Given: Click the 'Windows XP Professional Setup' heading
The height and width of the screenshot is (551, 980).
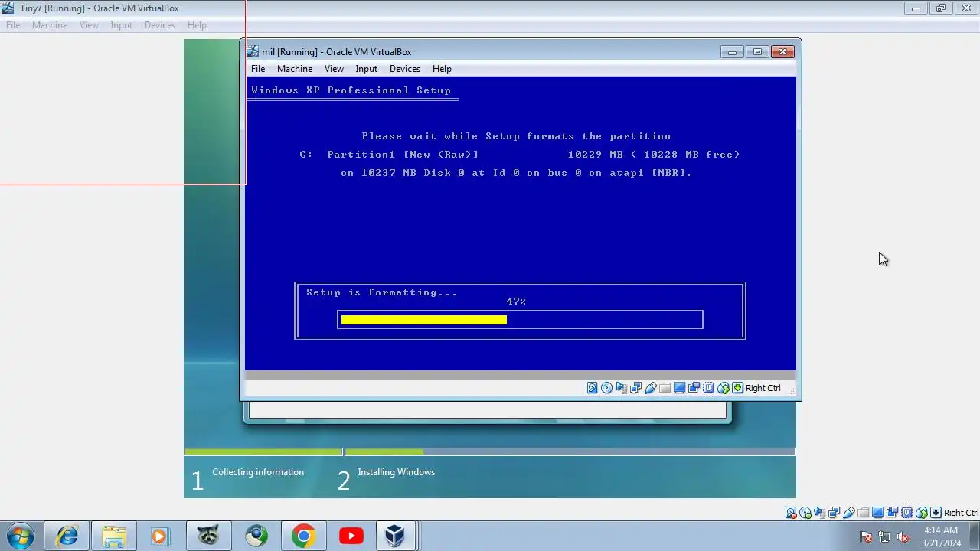Looking at the screenshot, I should click(x=351, y=90).
